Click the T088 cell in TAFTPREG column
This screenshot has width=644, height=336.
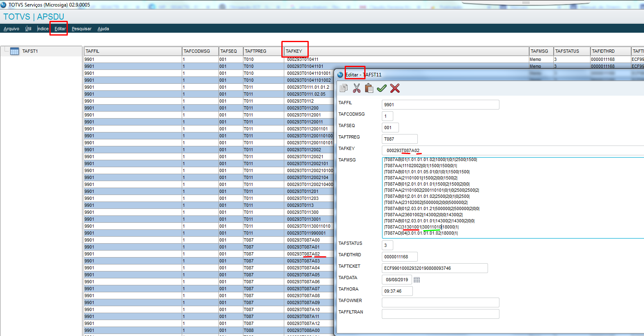pos(263,330)
